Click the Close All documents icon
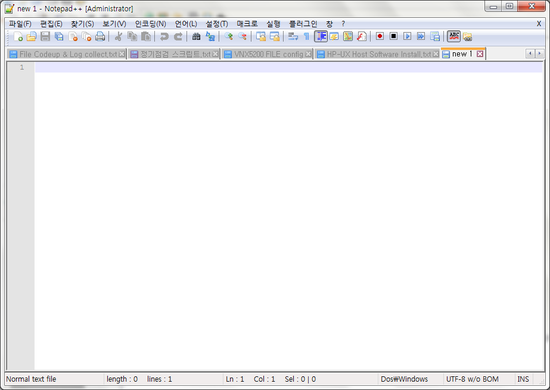 pyautogui.click(x=86, y=36)
